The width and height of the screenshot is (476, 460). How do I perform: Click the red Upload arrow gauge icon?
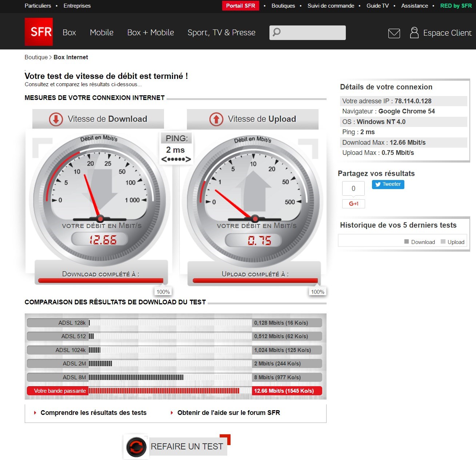click(x=216, y=119)
